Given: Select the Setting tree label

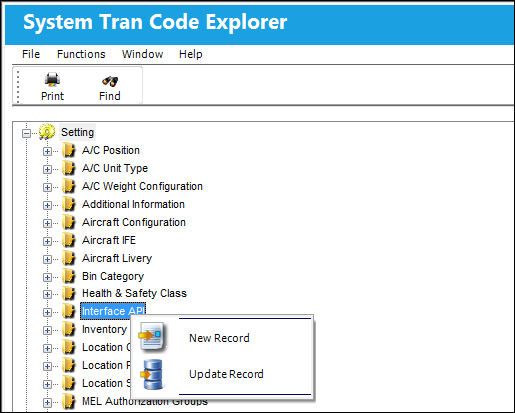Looking at the screenshot, I should (x=77, y=132).
